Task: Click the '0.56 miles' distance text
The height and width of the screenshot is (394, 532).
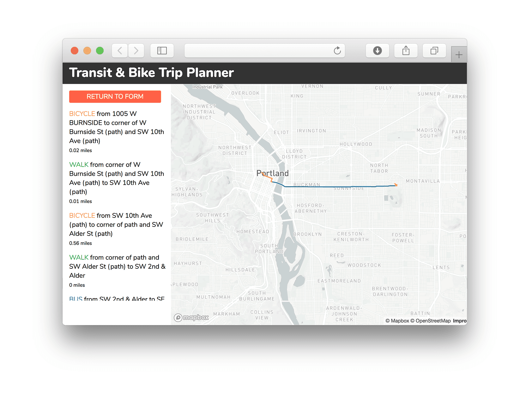Action: pos(81,243)
